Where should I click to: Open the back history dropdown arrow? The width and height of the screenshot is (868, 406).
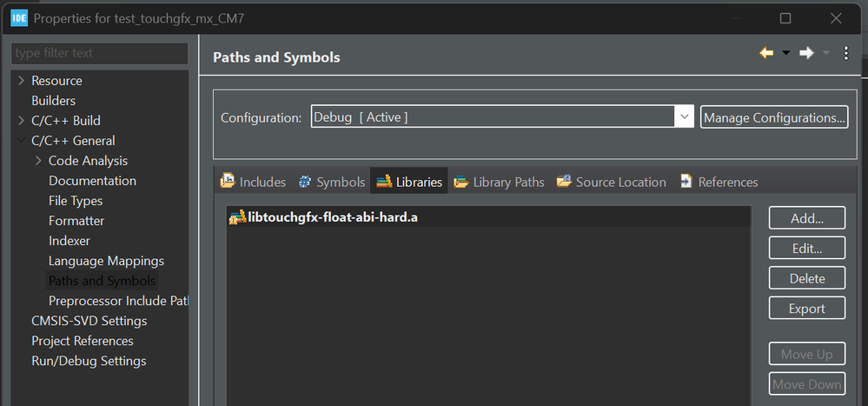pos(785,54)
